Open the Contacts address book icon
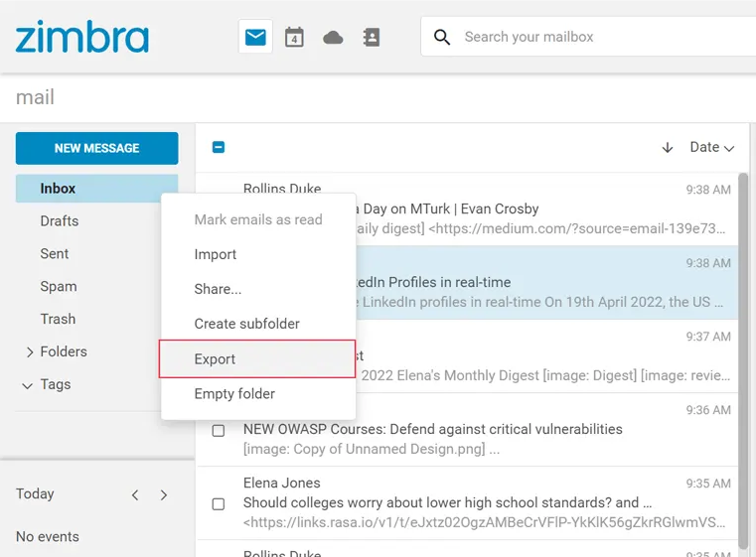The height and width of the screenshot is (557, 756). click(x=372, y=37)
